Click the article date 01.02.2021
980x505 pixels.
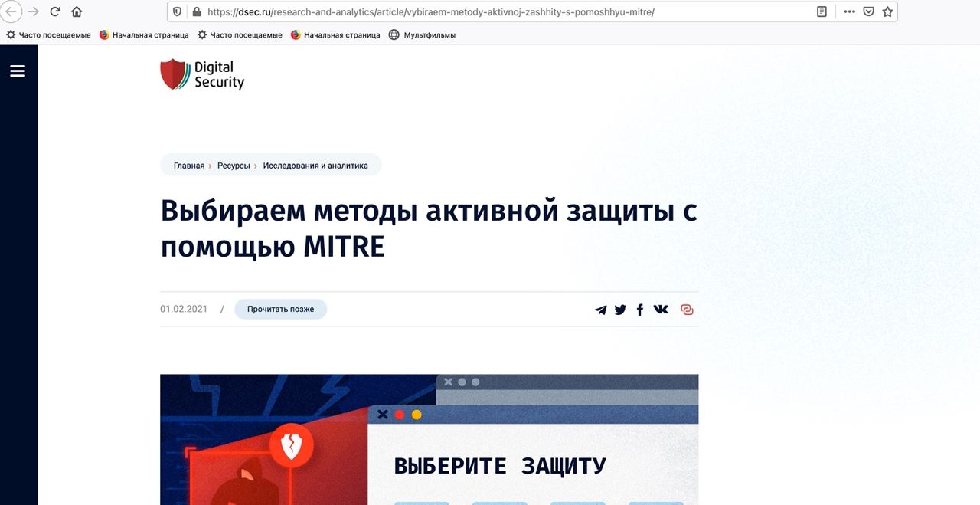(x=184, y=309)
